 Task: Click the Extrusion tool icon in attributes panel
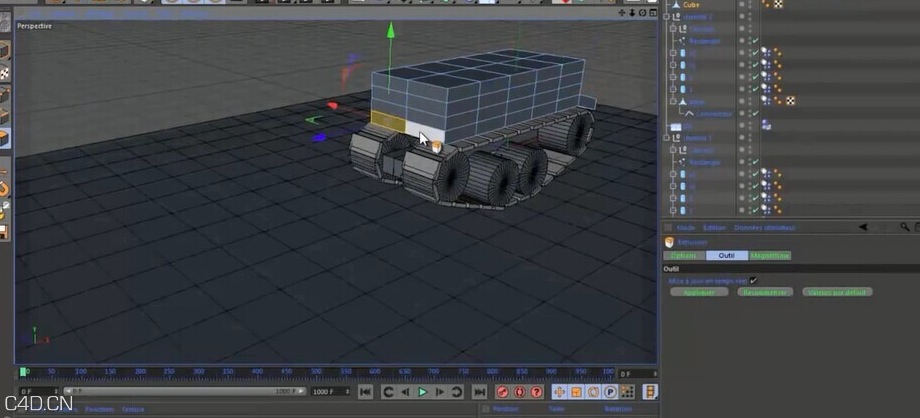pyautogui.click(x=669, y=242)
